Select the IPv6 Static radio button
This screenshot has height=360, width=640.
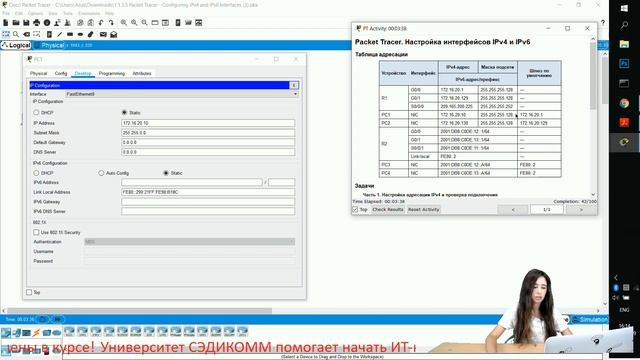point(166,173)
